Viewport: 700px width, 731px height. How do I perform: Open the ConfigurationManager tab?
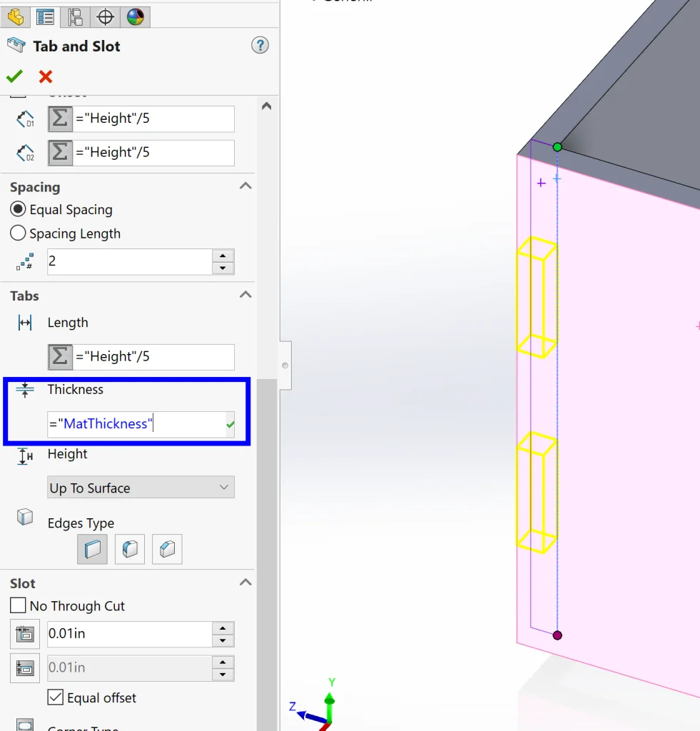(75, 17)
